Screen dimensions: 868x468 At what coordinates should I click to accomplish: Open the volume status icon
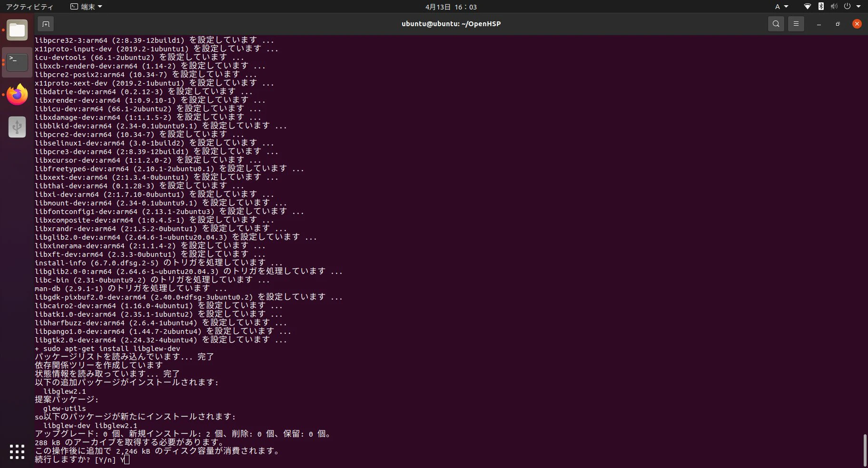[834, 7]
